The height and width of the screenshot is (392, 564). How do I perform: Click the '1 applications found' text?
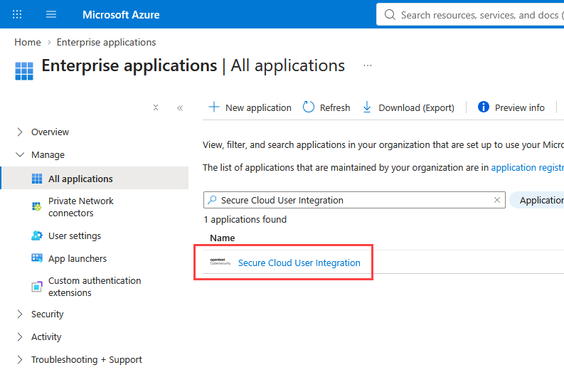tap(245, 220)
